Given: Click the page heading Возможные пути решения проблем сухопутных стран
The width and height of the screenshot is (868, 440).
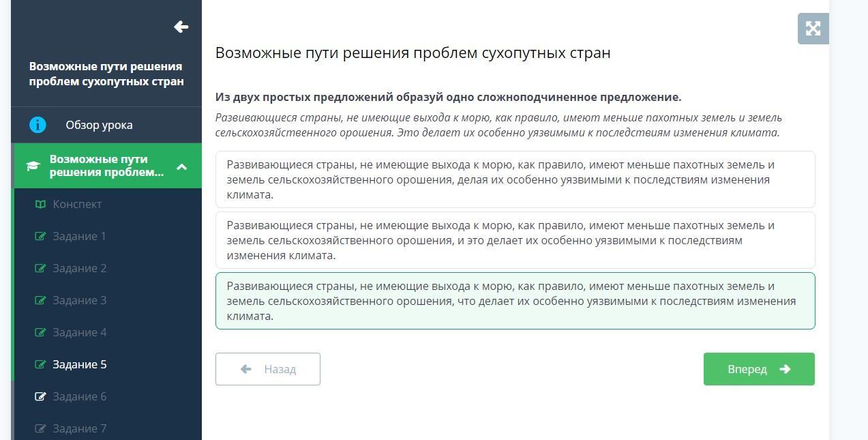Looking at the screenshot, I should coord(413,53).
